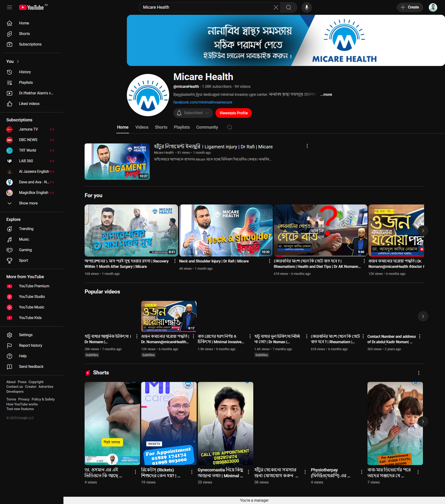Open options for Rickets short
This screenshot has width=445, height=504.
click(192, 472)
